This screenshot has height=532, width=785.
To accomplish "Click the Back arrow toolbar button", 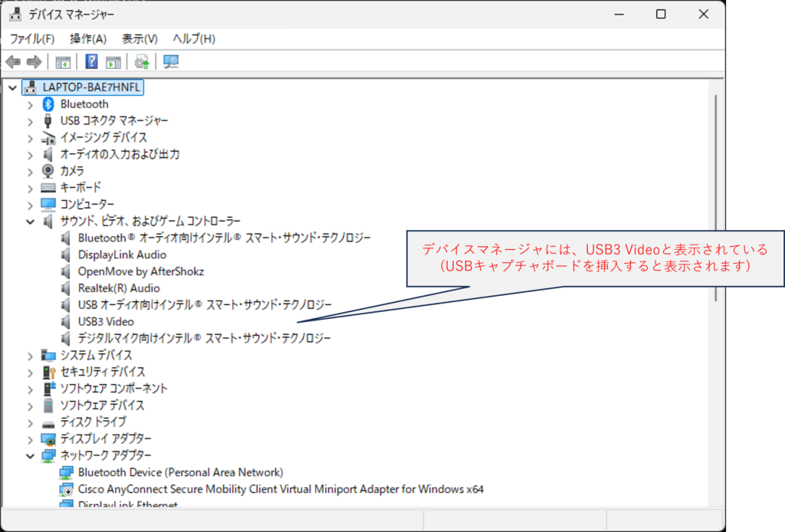I will [13, 62].
